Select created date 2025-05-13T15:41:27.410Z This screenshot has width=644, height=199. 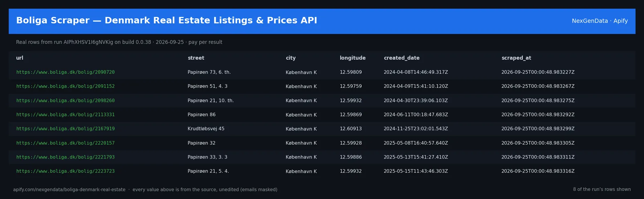click(416, 157)
